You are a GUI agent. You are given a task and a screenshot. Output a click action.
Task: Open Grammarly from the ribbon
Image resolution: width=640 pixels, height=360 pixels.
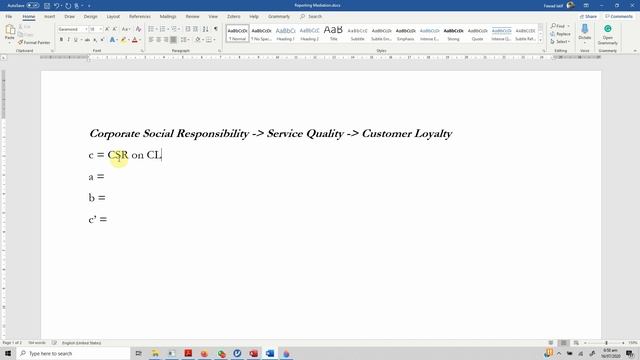(x=607, y=34)
